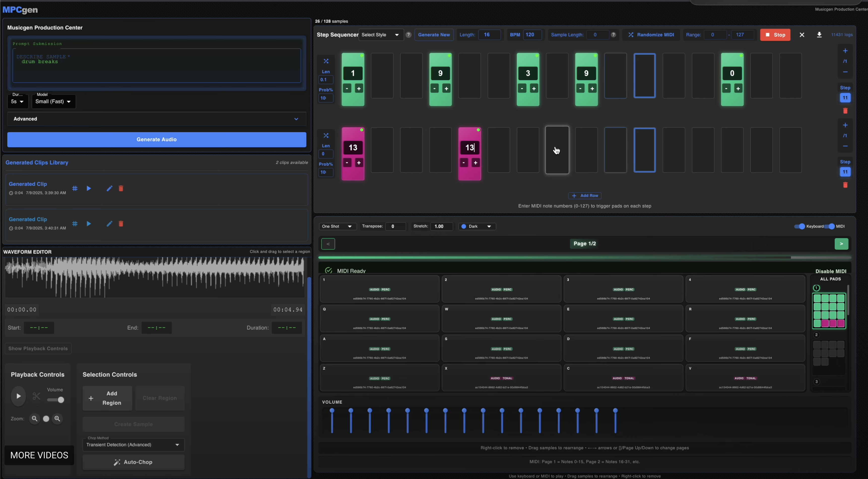Click the shuffle icon on the first sequencer row
The width and height of the screenshot is (868, 479).
[326, 61]
